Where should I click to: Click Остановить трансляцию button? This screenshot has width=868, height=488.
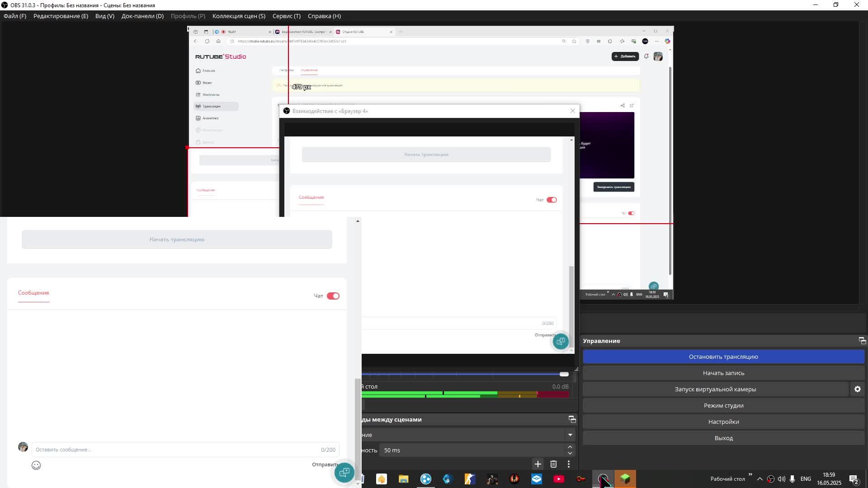pos(723,357)
